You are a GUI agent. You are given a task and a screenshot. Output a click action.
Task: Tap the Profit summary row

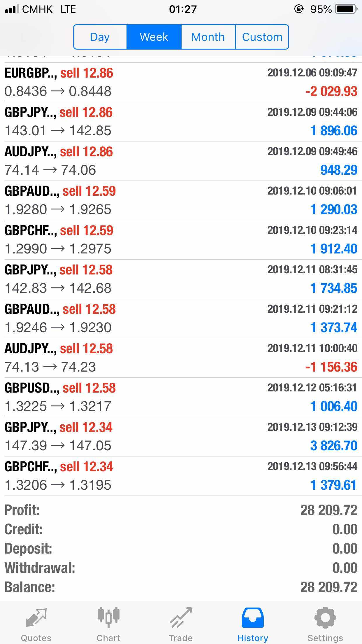[x=181, y=510]
